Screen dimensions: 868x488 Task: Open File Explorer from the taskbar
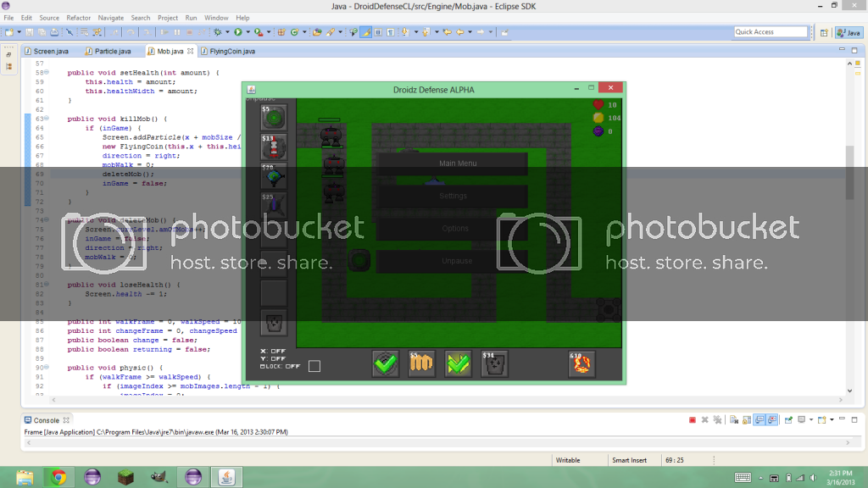25,477
